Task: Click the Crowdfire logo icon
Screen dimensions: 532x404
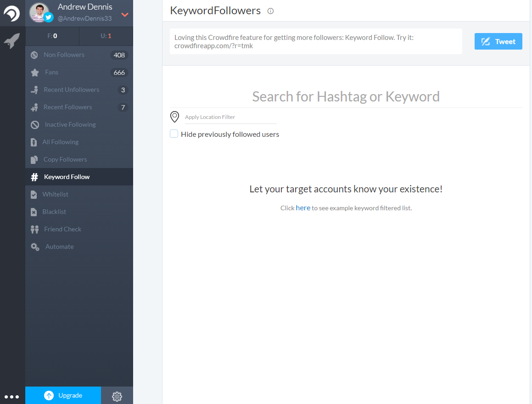Action: 12,14
